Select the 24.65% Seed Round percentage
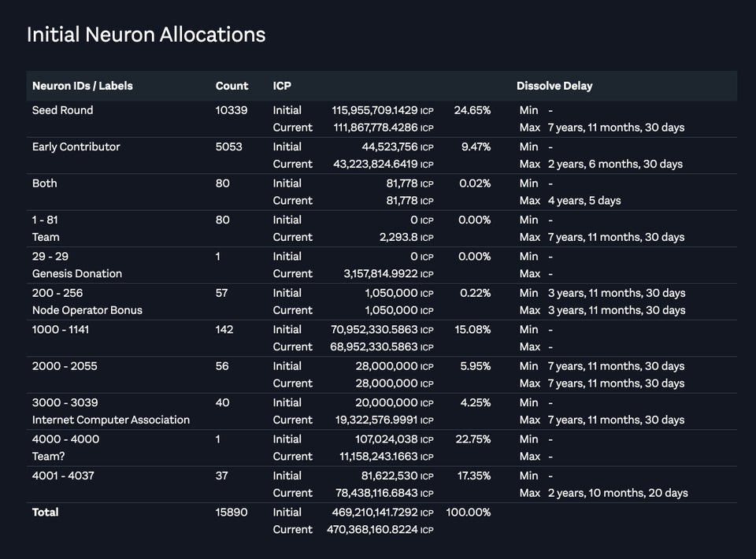The height and width of the screenshot is (559, 756). [x=472, y=110]
